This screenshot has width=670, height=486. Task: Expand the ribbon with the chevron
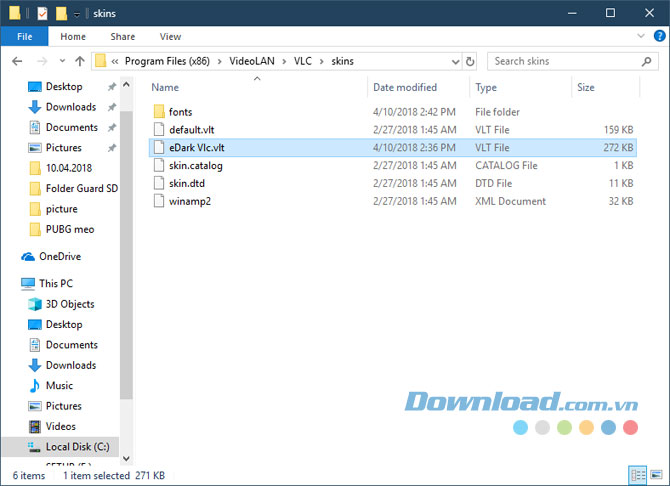click(x=641, y=36)
